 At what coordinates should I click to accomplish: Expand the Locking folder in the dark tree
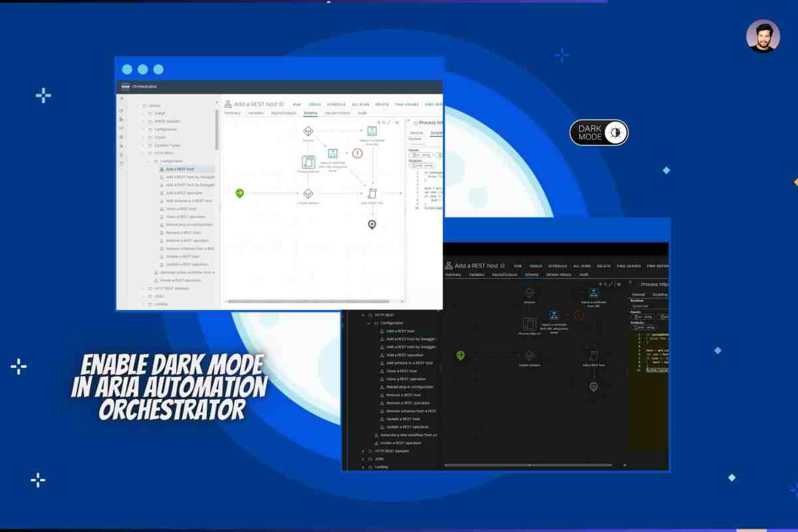point(363,467)
